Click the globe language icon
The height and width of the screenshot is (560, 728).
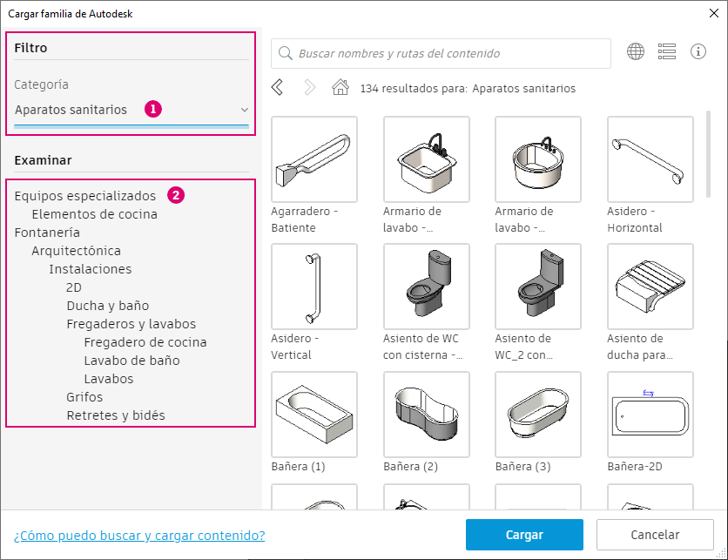coord(635,51)
